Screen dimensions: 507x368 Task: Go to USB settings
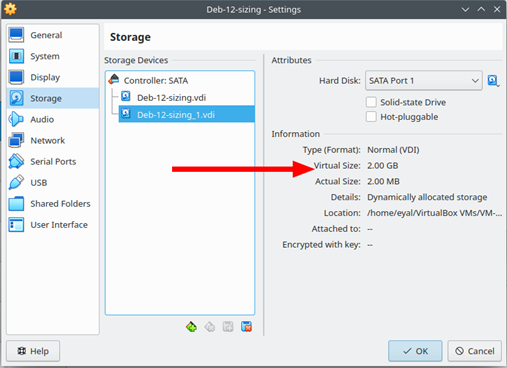click(53, 183)
